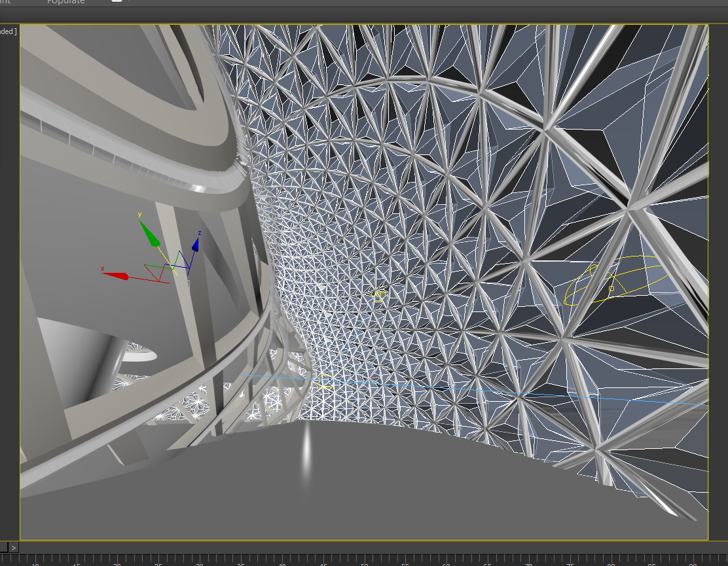Open the Populate ribbon tab

[66, 3]
